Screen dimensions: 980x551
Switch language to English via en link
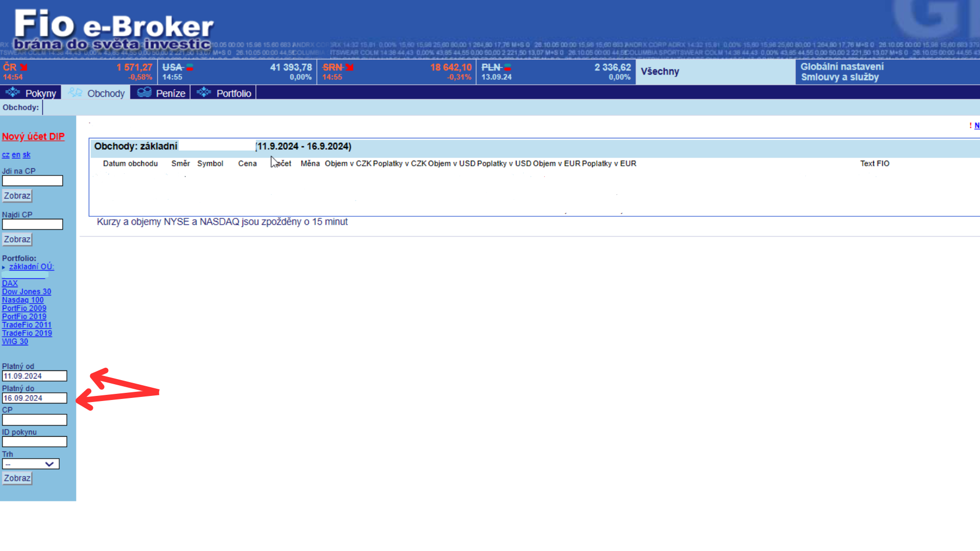pyautogui.click(x=16, y=155)
